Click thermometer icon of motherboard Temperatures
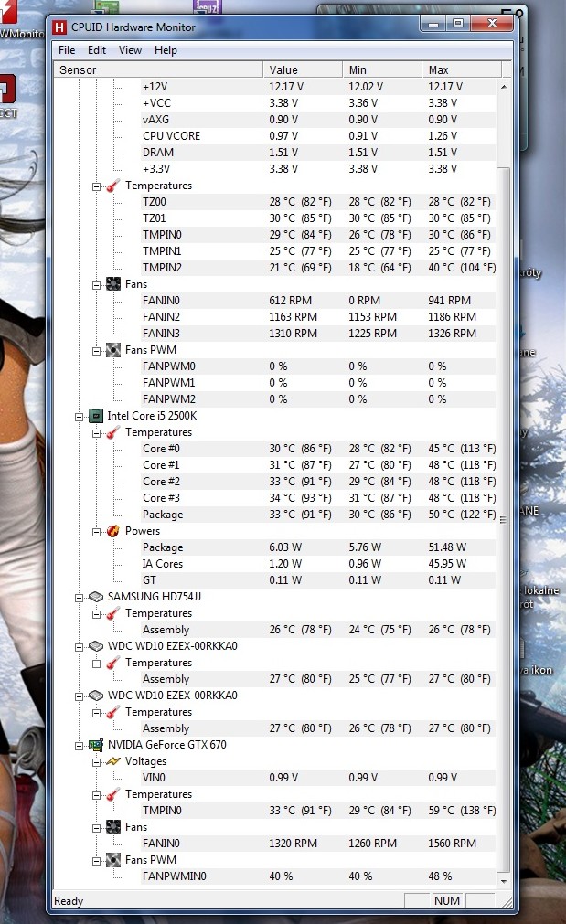The height and width of the screenshot is (924, 566). tap(112, 186)
